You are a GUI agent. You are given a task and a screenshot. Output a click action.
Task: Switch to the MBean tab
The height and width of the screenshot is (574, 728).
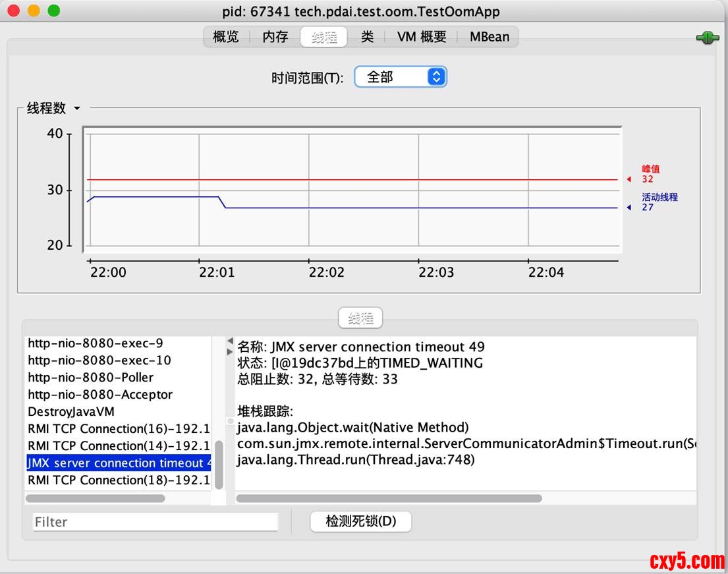point(490,37)
